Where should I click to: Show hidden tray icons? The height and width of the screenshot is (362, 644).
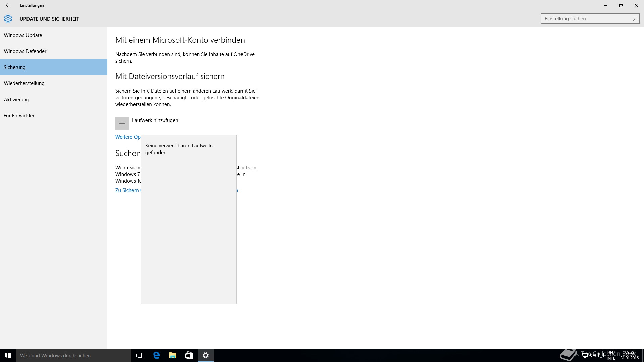tap(577, 355)
